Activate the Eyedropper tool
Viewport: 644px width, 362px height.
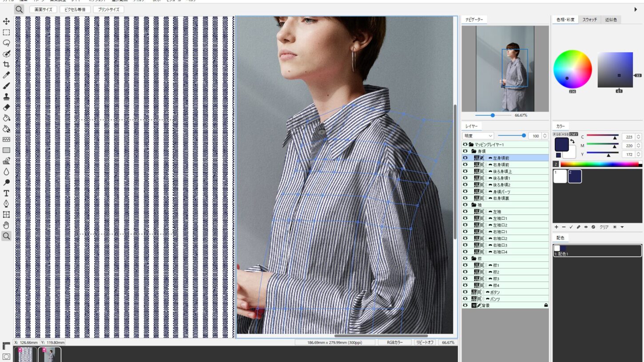[6, 75]
